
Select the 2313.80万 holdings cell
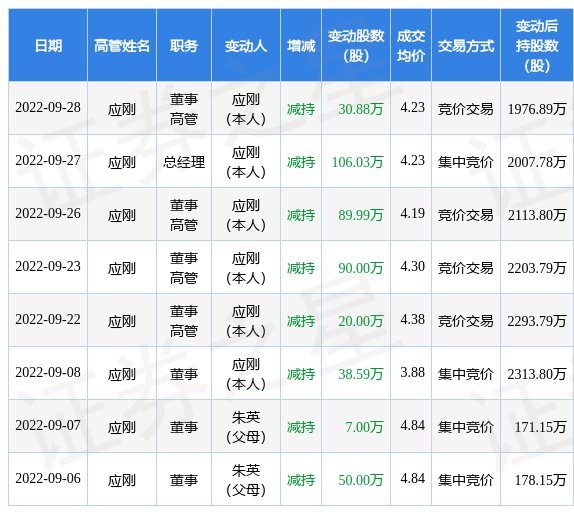(537, 373)
